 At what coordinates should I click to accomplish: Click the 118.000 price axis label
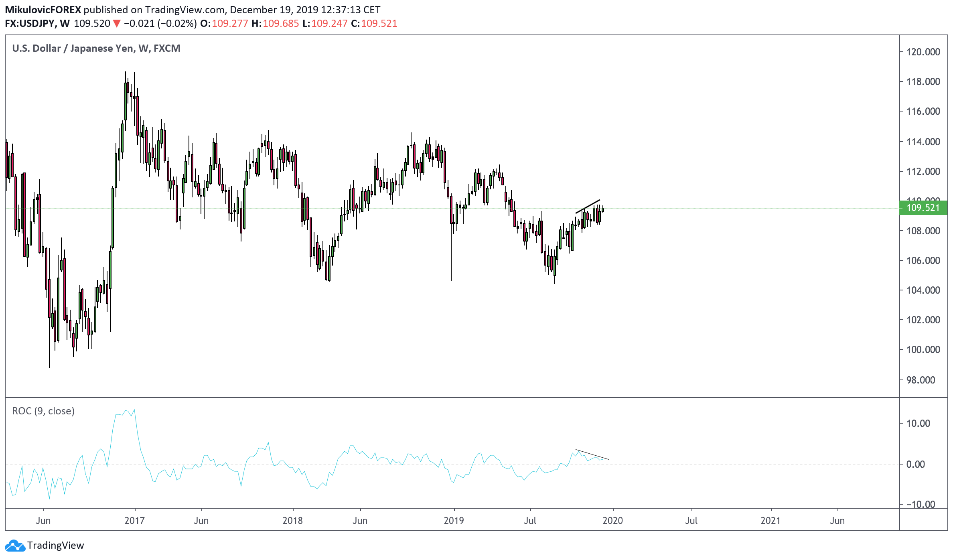923,81
